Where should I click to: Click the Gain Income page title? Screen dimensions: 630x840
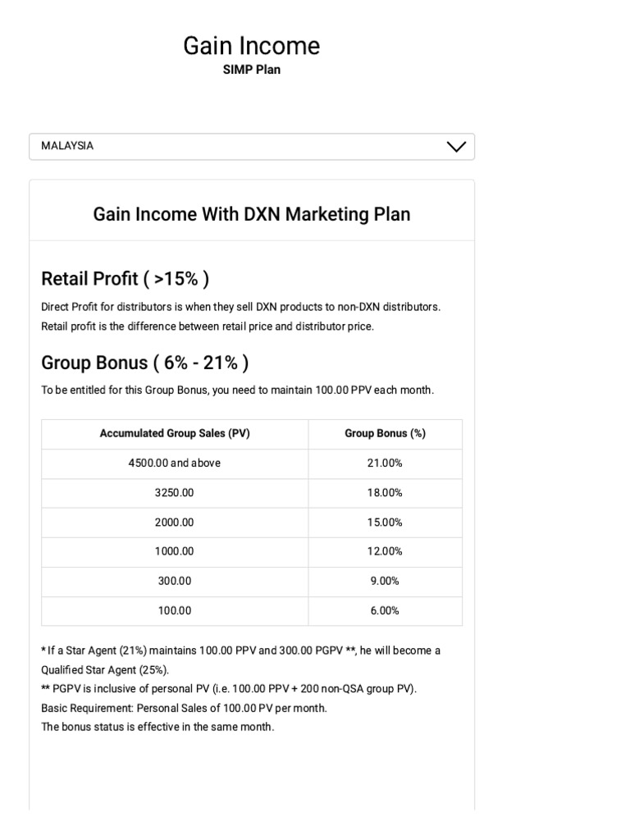(251, 46)
